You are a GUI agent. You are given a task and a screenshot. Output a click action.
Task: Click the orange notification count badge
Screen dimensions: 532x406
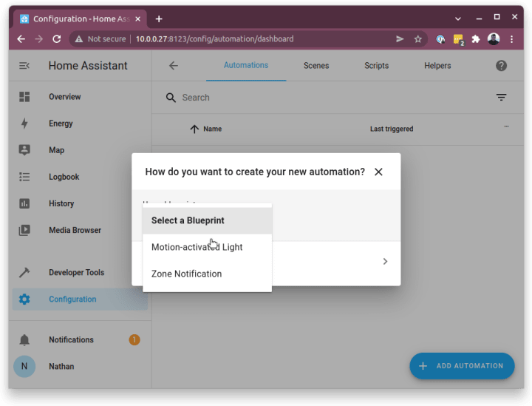tap(134, 339)
